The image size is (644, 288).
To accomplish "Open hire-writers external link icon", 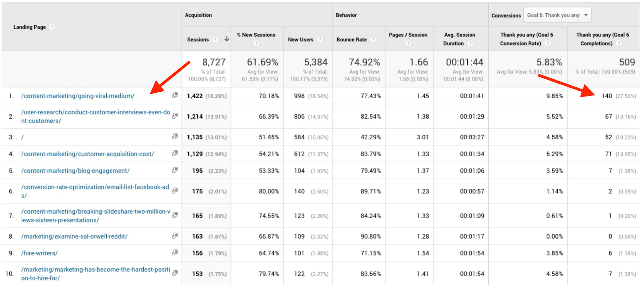I will coord(175,253).
